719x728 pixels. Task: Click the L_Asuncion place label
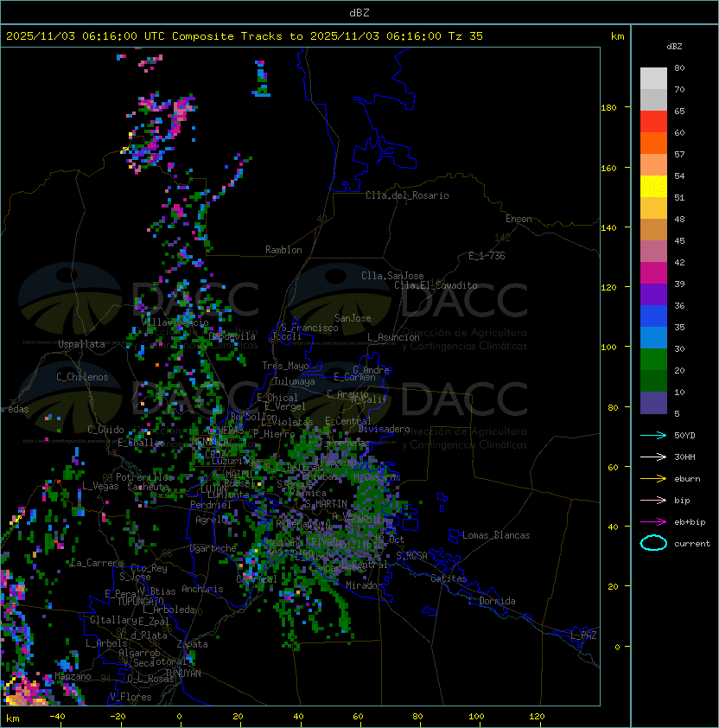[x=393, y=337]
